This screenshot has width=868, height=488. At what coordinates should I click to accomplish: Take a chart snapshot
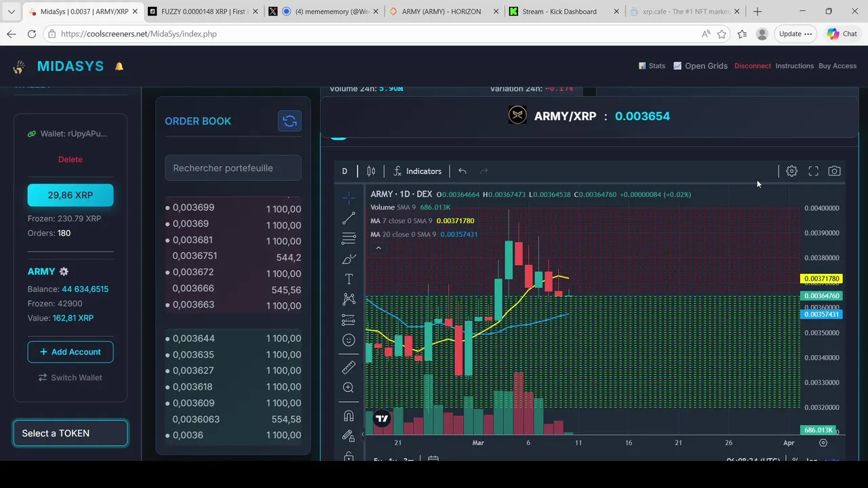pos(834,171)
